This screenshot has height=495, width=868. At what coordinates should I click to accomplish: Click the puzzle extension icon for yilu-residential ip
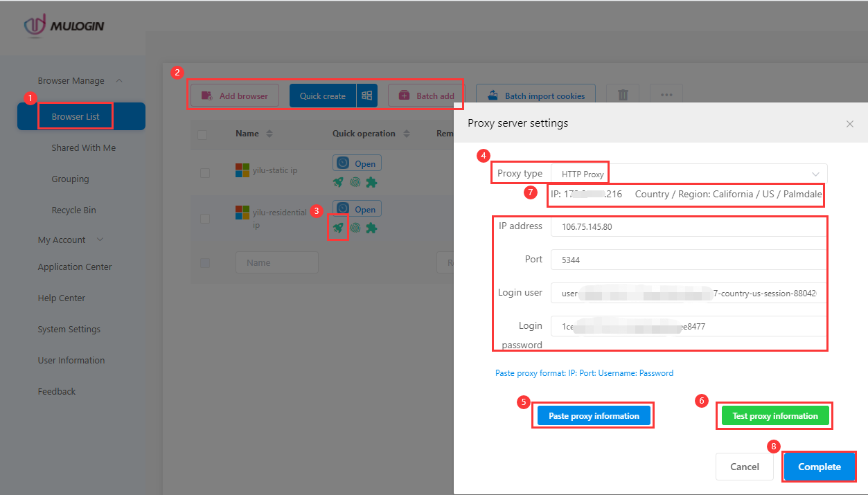click(371, 227)
